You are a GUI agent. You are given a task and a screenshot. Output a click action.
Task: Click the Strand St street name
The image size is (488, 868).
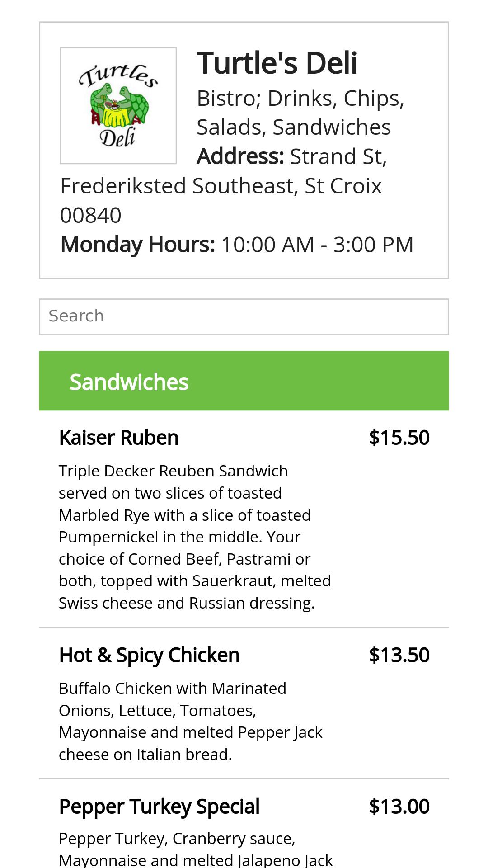[x=338, y=156]
